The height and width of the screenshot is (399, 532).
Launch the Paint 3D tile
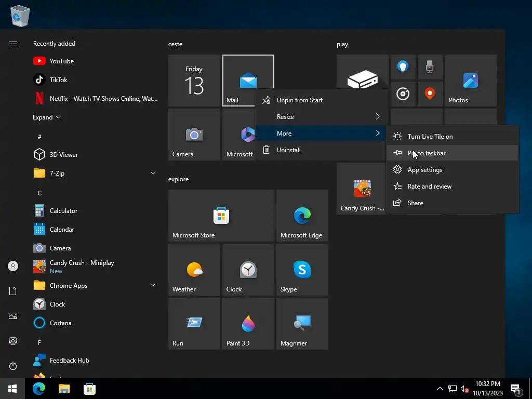click(x=248, y=324)
